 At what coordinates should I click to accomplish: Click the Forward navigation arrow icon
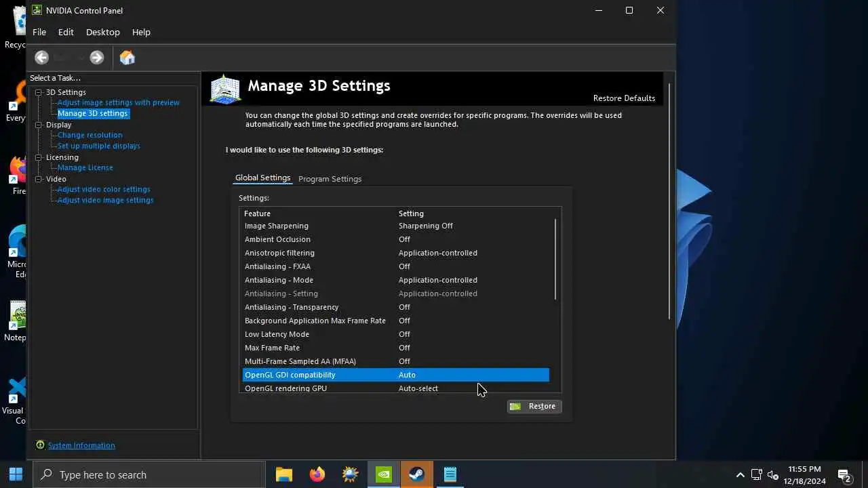tap(97, 58)
